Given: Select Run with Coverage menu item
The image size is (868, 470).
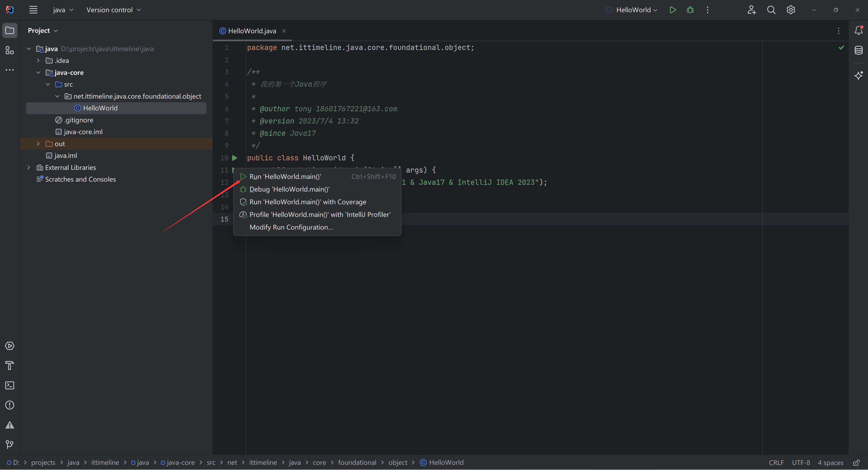Looking at the screenshot, I should click(x=317, y=202).
